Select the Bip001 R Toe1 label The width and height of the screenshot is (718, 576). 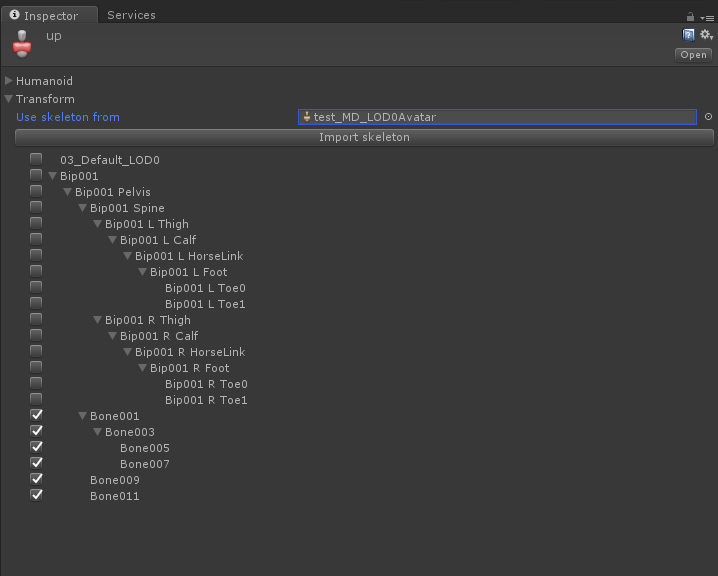tap(206, 400)
